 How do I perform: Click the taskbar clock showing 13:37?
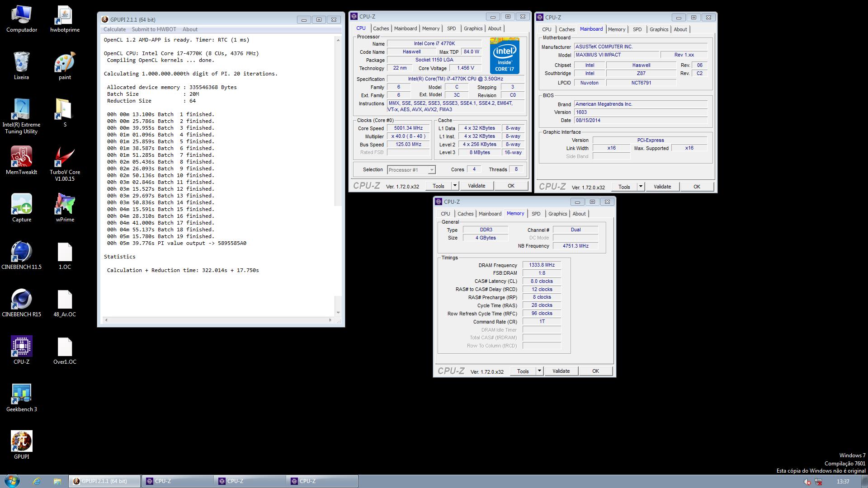pos(843,482)
